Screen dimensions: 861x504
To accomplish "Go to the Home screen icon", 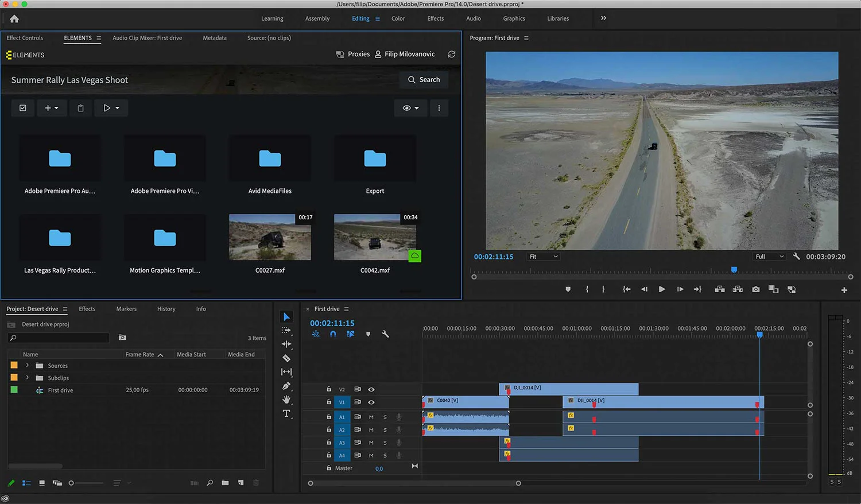I will pyautogui.click(x=14, y=19).
